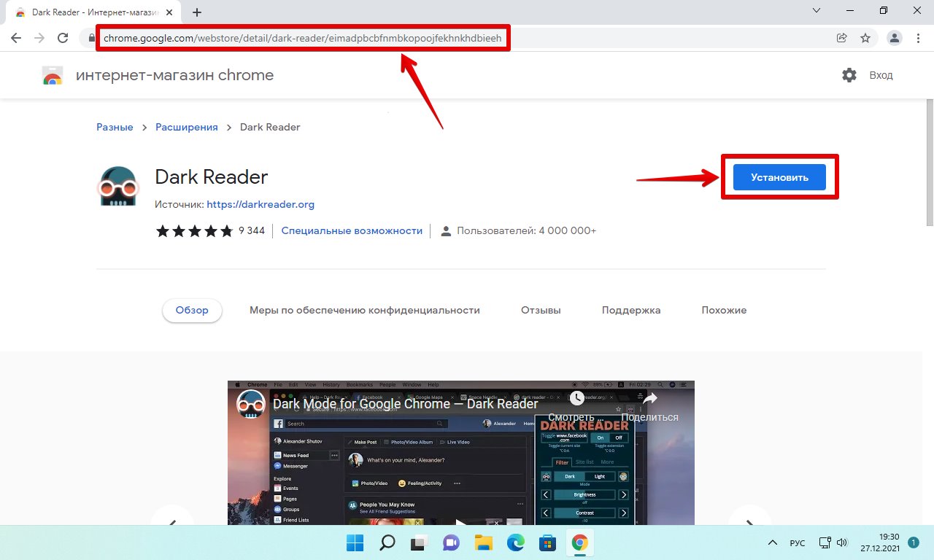
Task: Click the five-star rating
Action: (x=195, y=230)
